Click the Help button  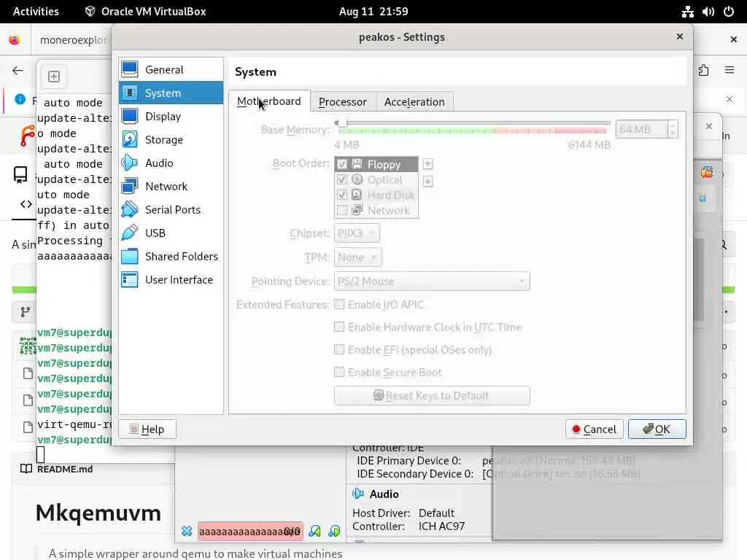pos(147,429)
